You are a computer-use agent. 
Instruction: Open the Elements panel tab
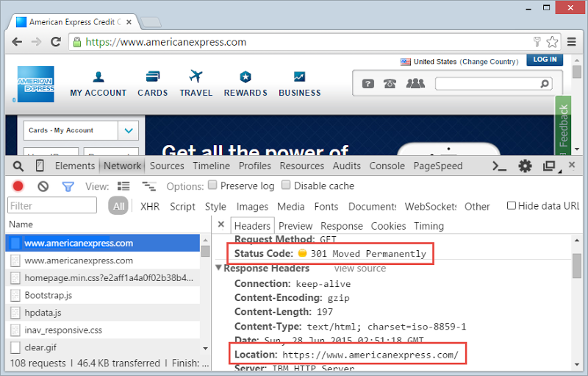75,166
